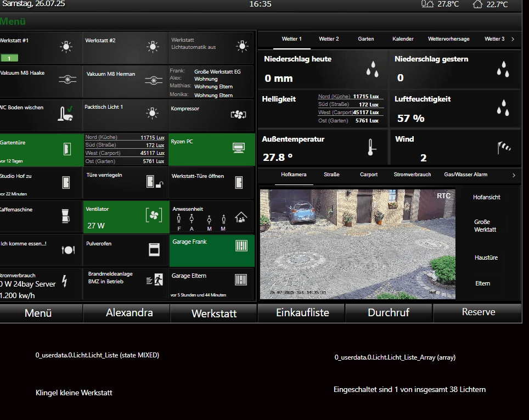Toggle the Ryzen PC tile
The height and width of the screenshot is (420, 529).
212,149
